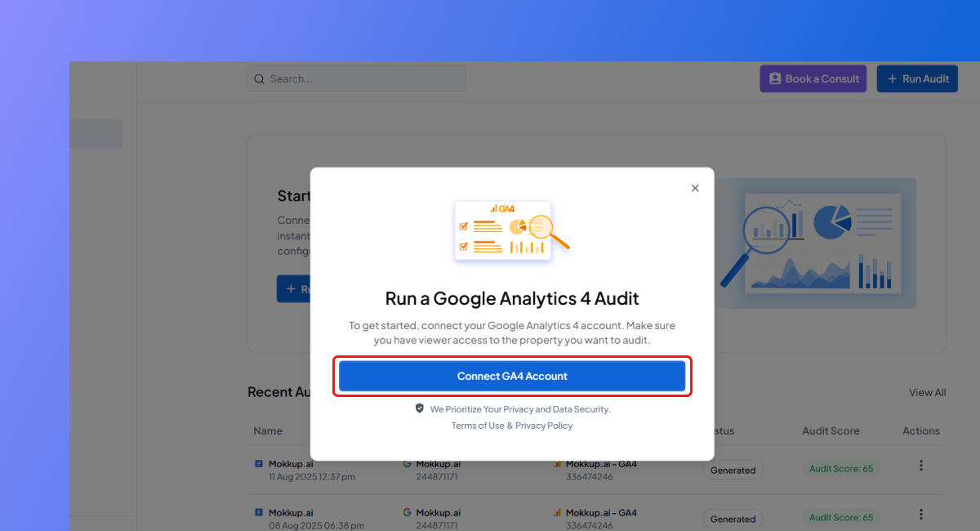Click the Generated status of the 08 Aug audit
Viewport: 980px width, 531px height.
(x=733, y=519)
